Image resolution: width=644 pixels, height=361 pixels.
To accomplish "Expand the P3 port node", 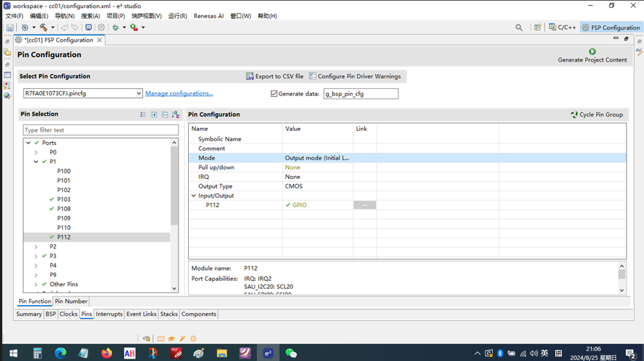I will point(36,256).
